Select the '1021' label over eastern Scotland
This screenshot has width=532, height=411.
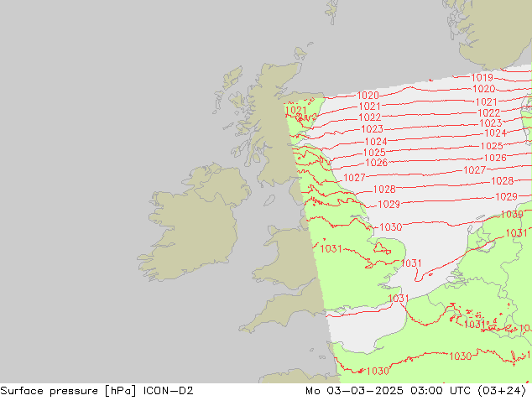coord(296,111)
